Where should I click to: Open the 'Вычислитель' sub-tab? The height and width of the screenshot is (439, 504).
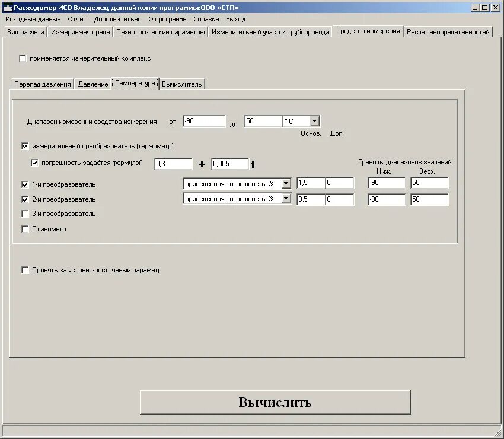(x=181, y=84)
